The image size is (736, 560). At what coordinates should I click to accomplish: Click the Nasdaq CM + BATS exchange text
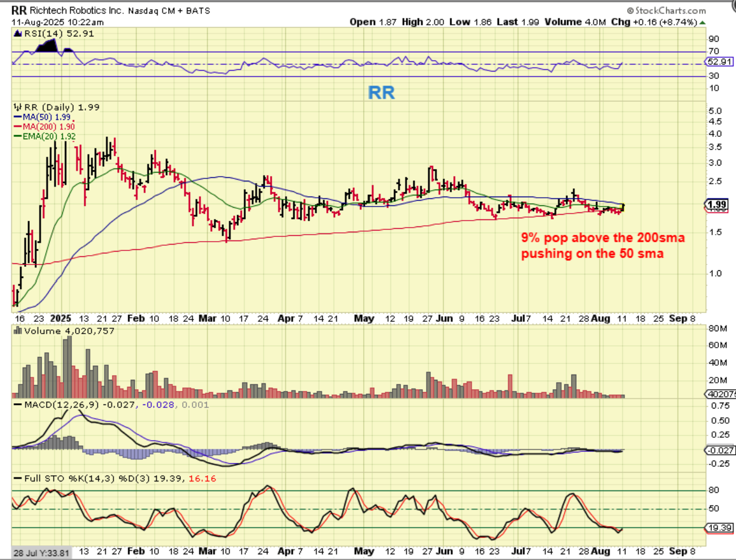[x=169, y=11]
